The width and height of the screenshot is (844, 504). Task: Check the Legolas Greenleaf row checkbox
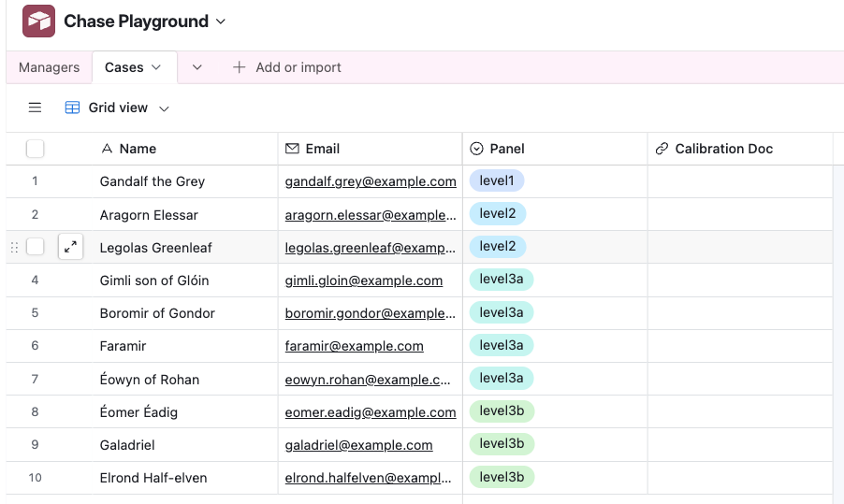pyautogui.click(x=35, y=247)
